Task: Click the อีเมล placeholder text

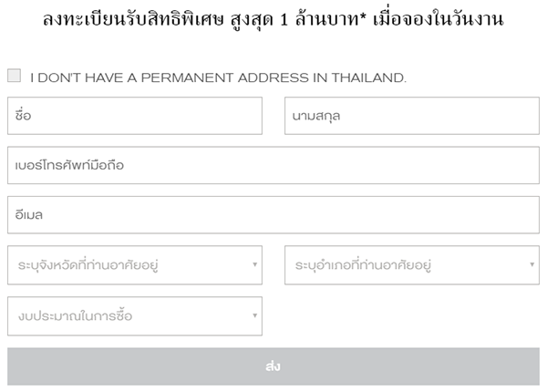Action: [31, 215]
